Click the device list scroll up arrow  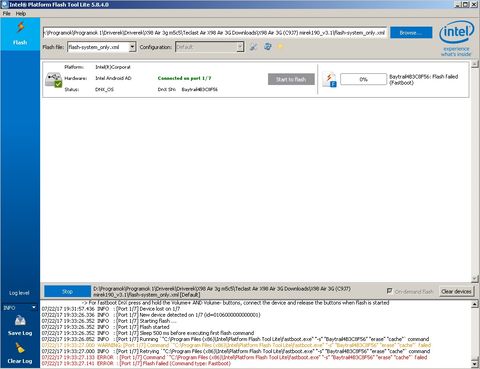(475, 65)
